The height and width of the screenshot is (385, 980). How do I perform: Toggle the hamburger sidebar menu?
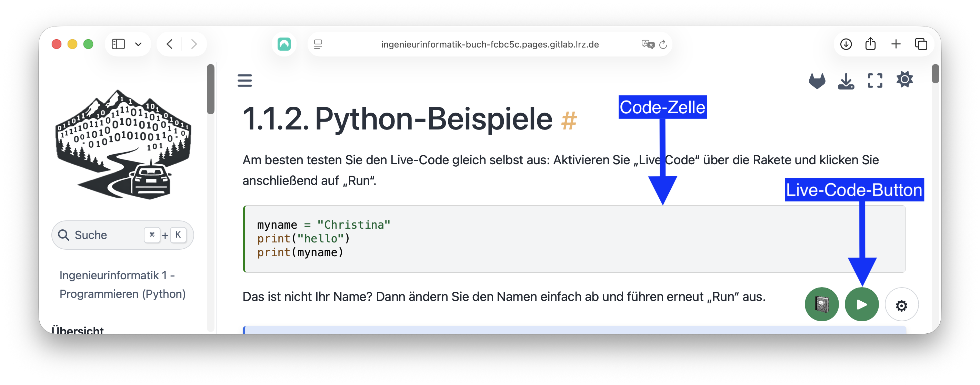(x=244, y=81)
